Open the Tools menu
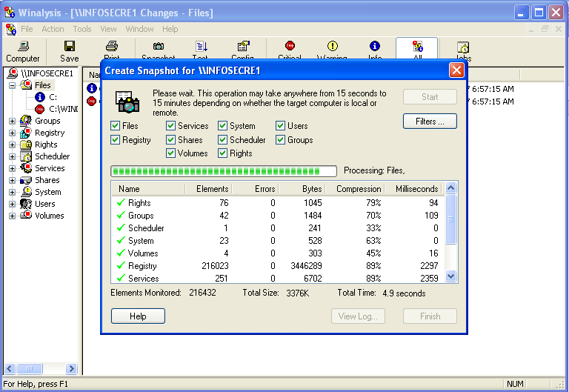This screenshot has height=392, width=569. coord(82,29)
